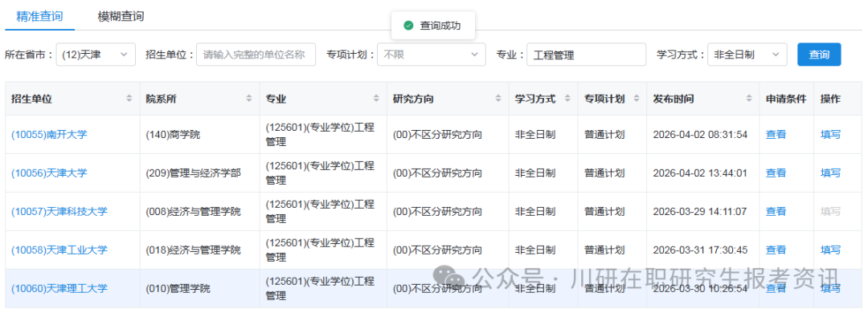Screen dimensions: 868x313
Task: Sort table by 院系所 column arrows
Action: click(248, 99)
